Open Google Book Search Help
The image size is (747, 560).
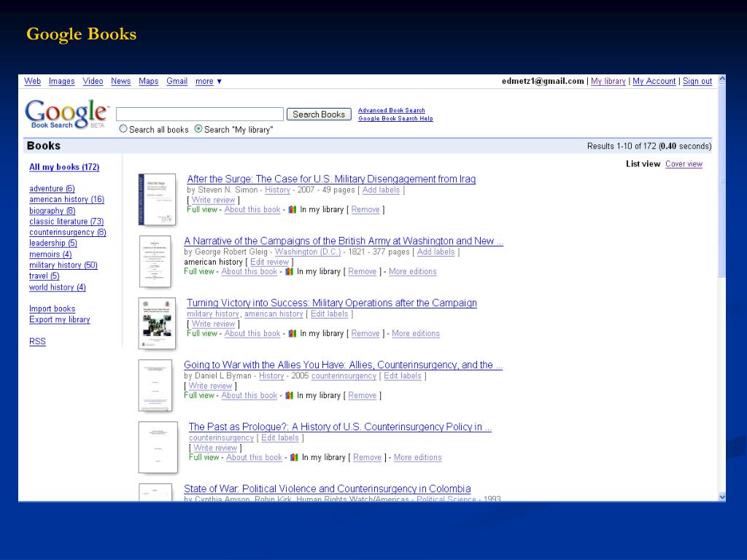[x=395, y=119]
